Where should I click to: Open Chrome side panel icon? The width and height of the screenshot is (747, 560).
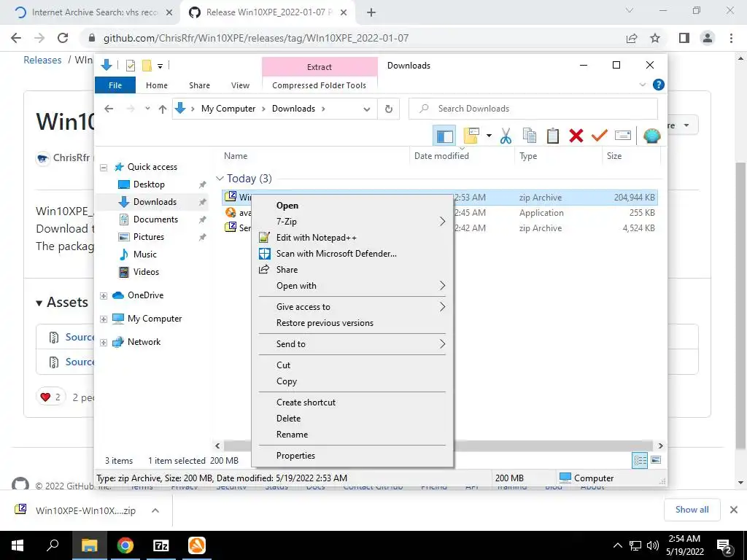pyautogui.click(x=684, y=38)
